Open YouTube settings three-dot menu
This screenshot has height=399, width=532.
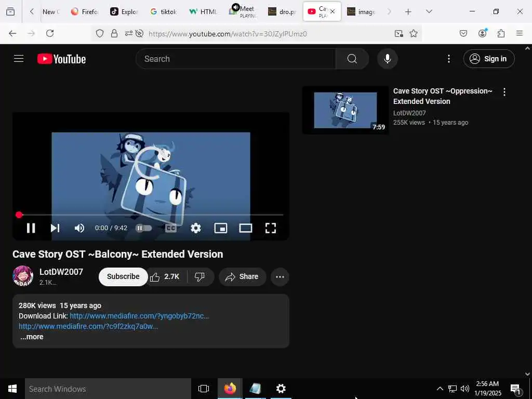coord(448,59)
